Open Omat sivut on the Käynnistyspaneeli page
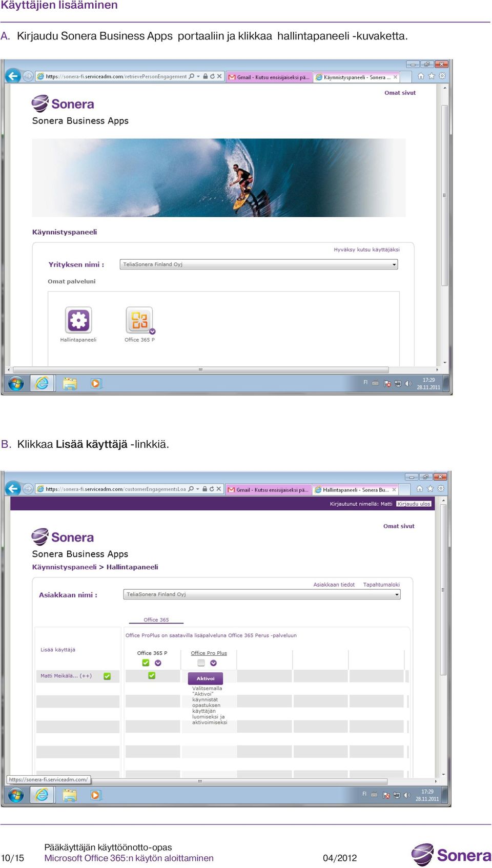 [x=400, y=93]
